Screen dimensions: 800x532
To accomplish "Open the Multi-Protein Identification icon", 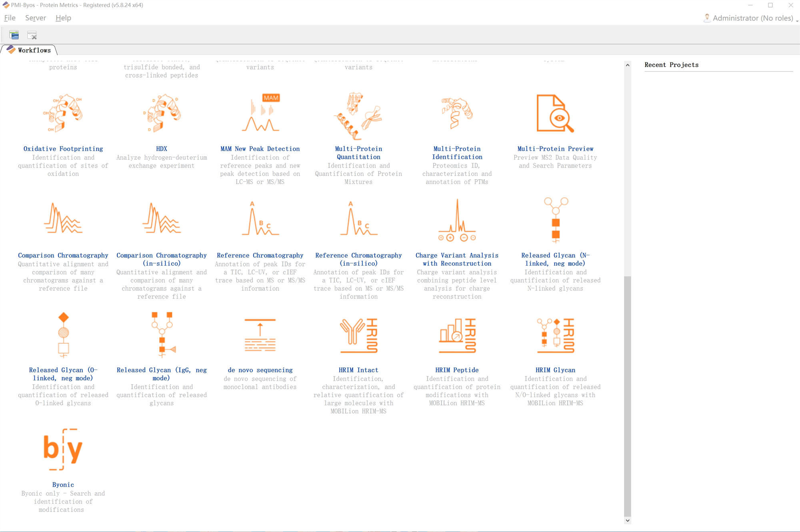I will click(x=457, y=113).
